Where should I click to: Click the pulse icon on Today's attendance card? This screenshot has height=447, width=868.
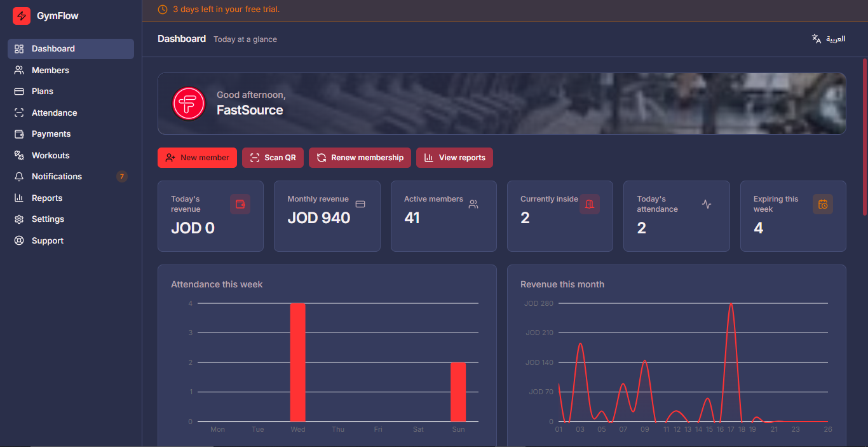click(x=707, y=204)
